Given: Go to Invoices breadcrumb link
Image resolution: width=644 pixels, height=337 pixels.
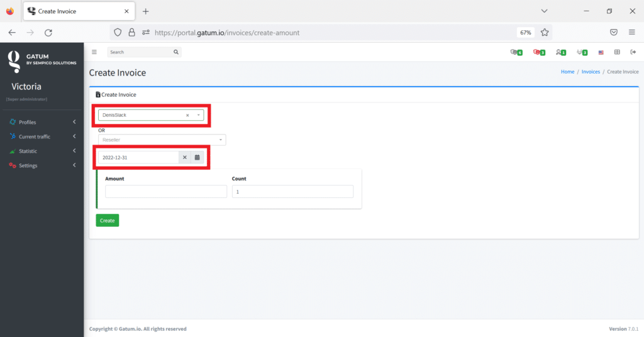Looking at the screenshot, I should tap(591, 72).
